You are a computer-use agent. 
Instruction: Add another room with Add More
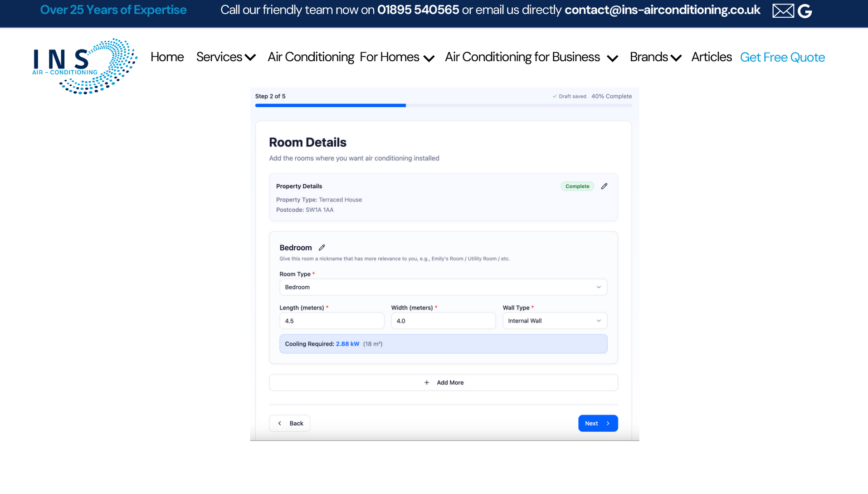click(x=443, y=383)
